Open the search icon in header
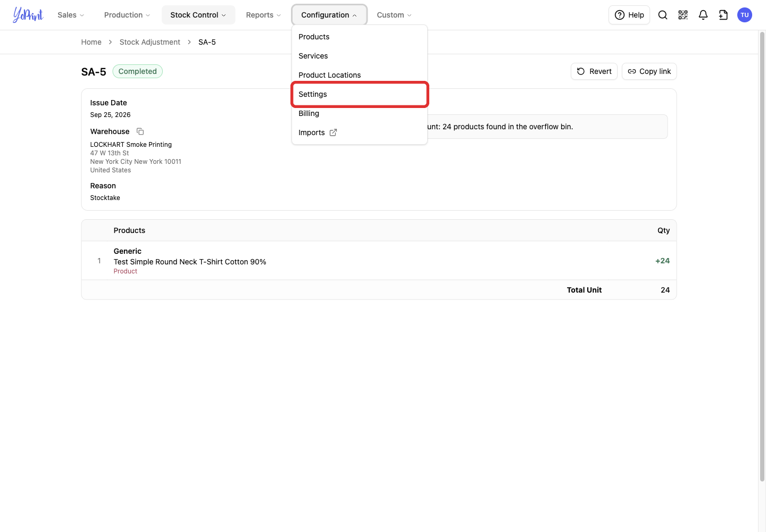This screenshot has height=532, width=766. click(663, 15)
